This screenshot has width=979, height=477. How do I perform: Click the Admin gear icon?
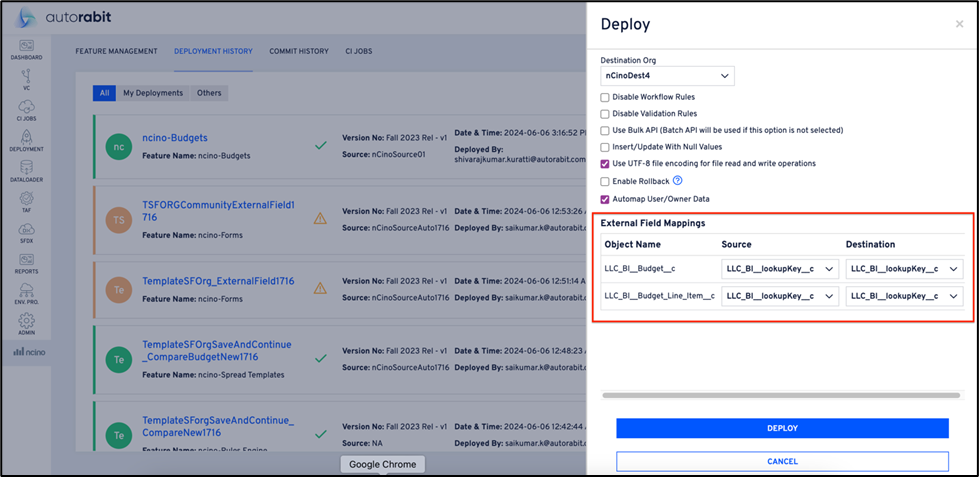click(x=26, y=323)
